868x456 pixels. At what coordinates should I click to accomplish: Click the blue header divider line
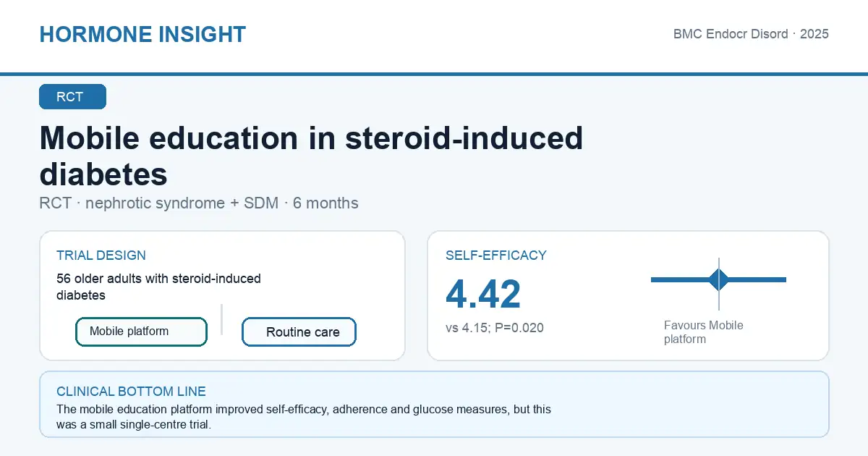[x=434, y=74]
